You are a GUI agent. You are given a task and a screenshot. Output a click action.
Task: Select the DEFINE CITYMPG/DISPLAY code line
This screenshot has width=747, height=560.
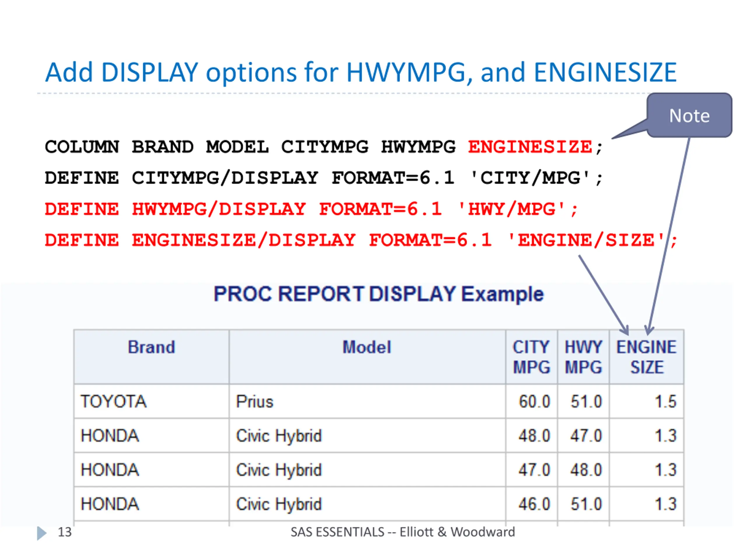tap(324, 178)
